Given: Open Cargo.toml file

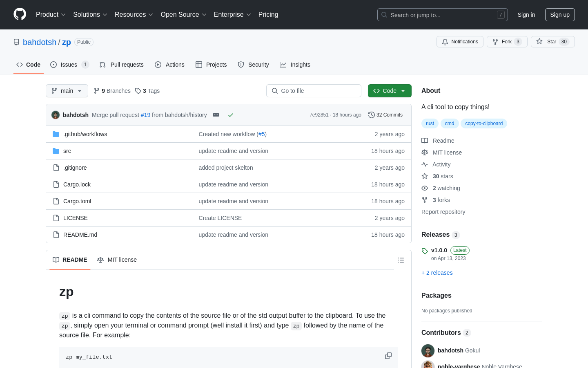Looking at the screenshot, I should point(77,201).
